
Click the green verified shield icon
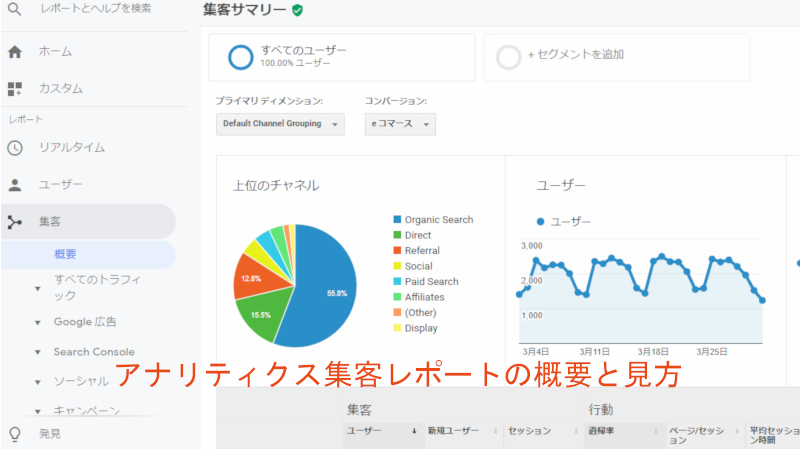pos(297,10)
